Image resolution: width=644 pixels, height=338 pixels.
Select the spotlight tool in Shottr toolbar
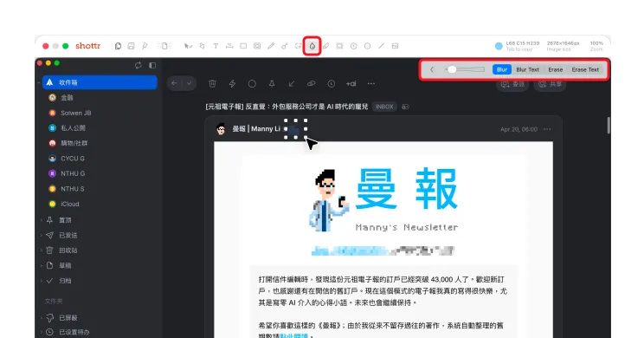coord(339,46)
